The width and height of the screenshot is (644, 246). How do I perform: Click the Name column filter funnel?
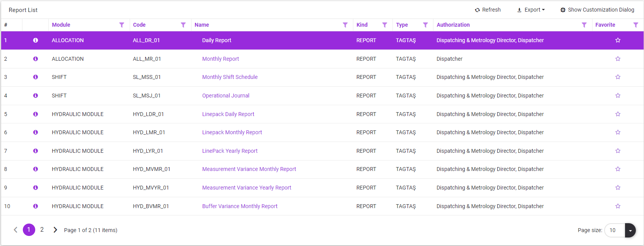345,25
